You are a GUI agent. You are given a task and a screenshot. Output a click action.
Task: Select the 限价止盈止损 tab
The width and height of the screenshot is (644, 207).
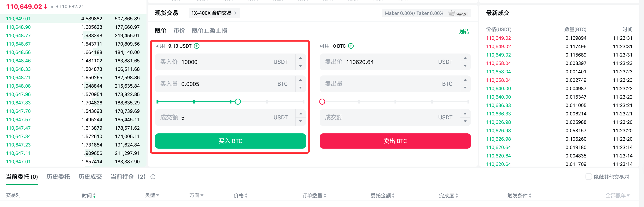(209, 31)
